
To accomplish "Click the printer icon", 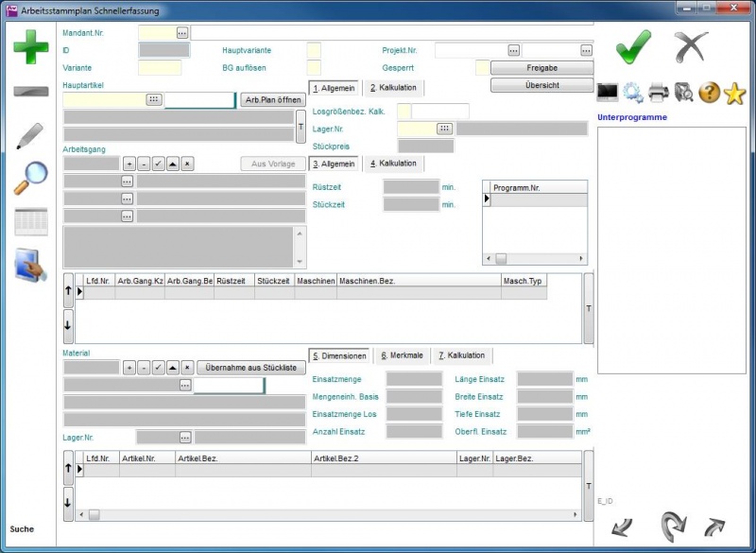I will [659, 93].
